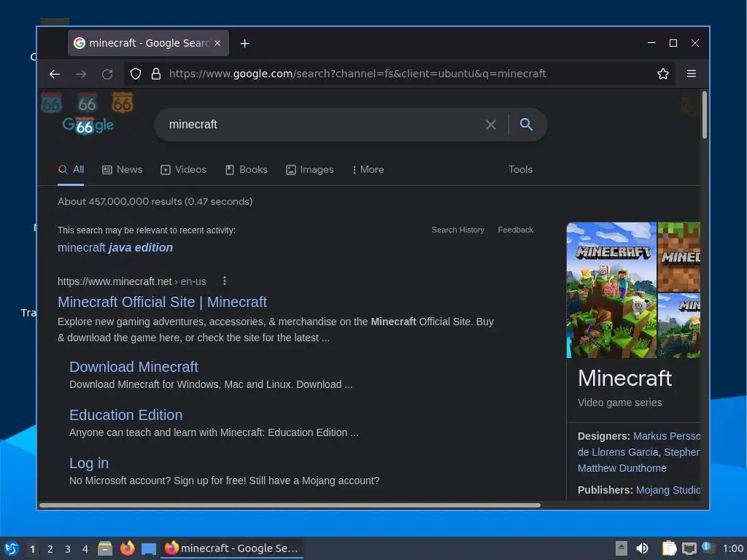Click the Feedback link
Viewport: 747px width, 560px height.
tap(516, 230)
